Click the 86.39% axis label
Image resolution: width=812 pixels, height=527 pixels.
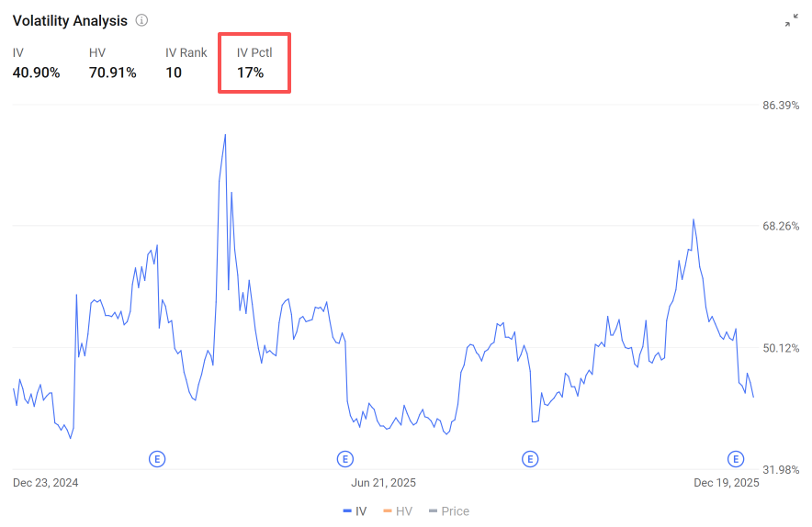pyautogui.click(x=781, y=105)
